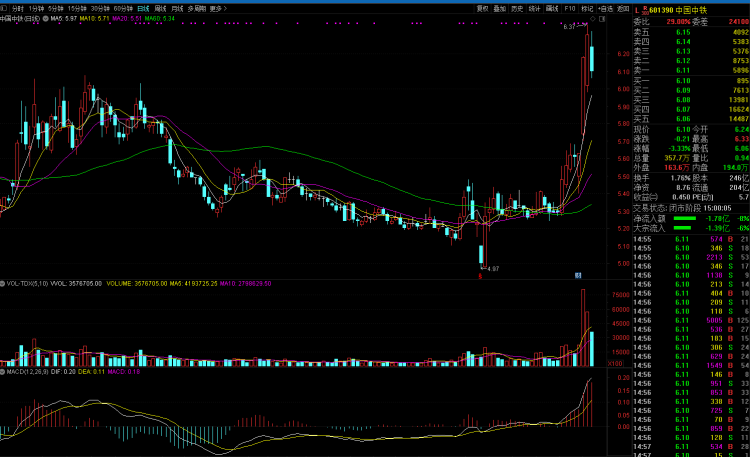The image size is (750, 457).
Task: Click the VOL-TDX indicator label
Action: 19,283
